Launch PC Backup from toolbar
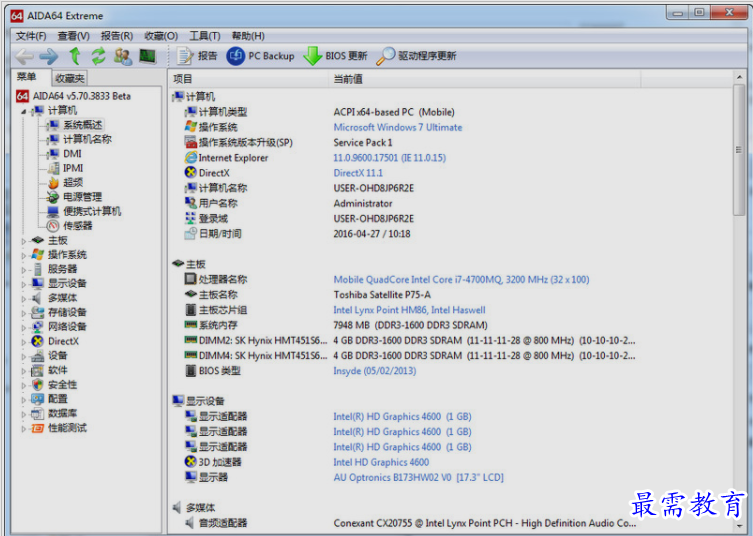The width and height of the screenshot is (753, 536). (x=260, y=56)
